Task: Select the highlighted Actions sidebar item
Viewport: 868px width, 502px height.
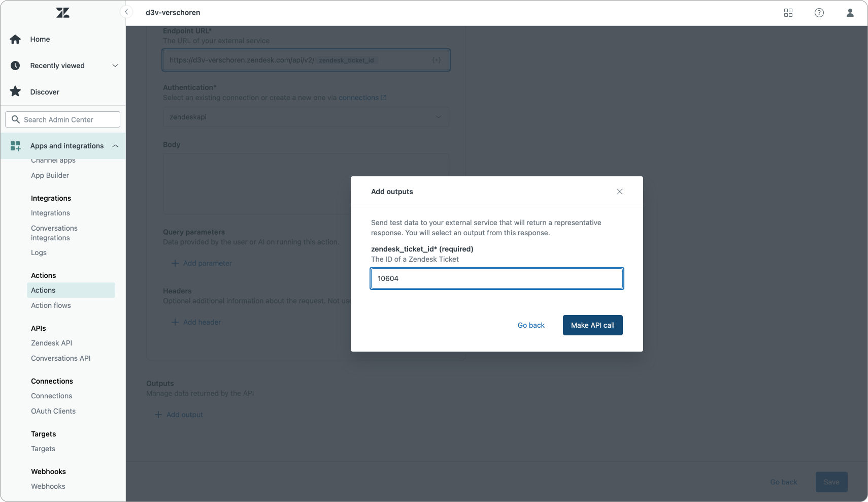Action: pos(71,290)
